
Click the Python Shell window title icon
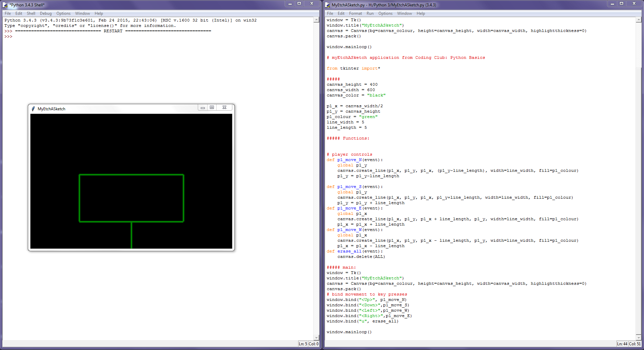5,5
